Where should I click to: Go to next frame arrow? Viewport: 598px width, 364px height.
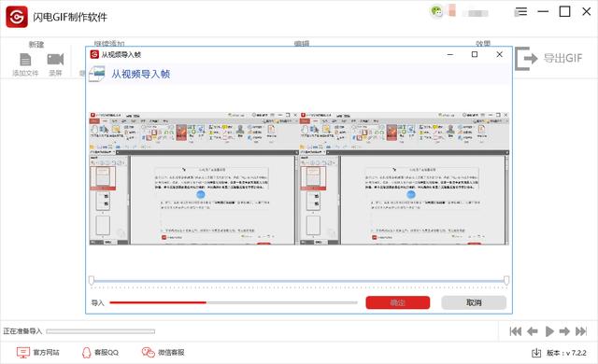[x=564, y=331]
